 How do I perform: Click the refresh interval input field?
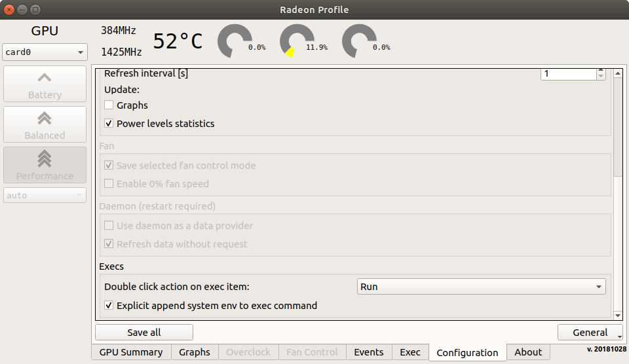[569, 74]
